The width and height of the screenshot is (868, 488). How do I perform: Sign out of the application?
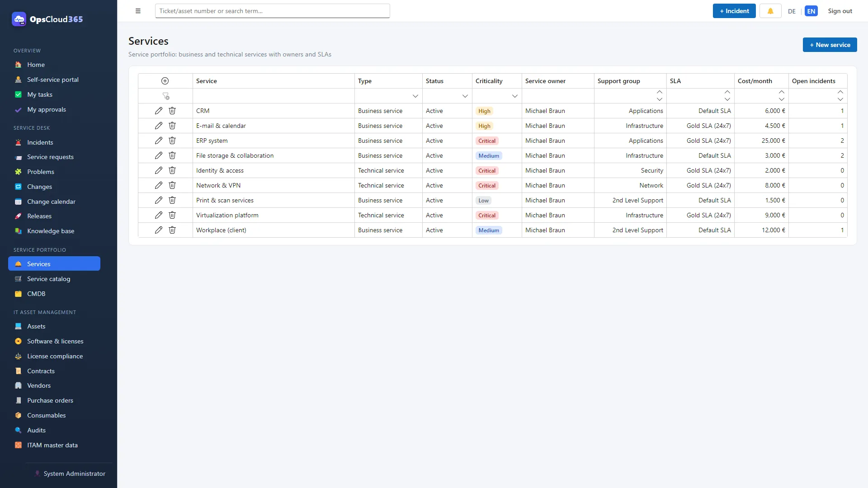840,11
